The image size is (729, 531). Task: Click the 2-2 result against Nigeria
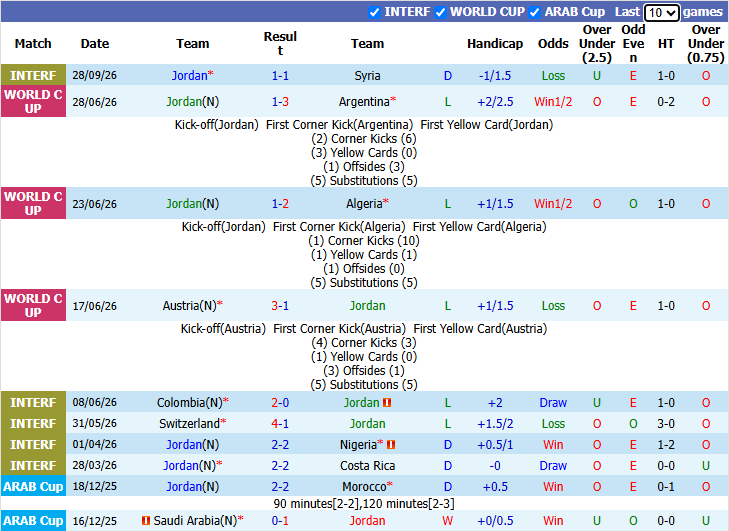pyautogui.click(x=280, y=445)
